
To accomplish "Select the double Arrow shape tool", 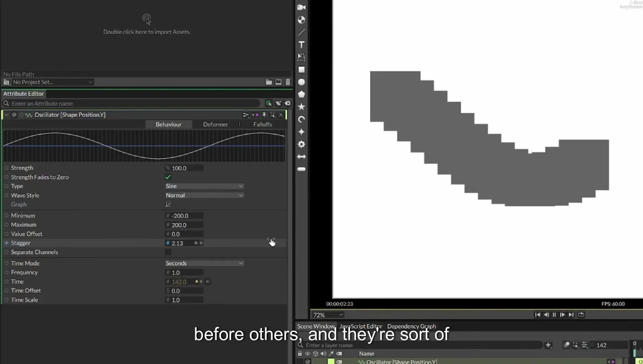I will coord(301,157).
